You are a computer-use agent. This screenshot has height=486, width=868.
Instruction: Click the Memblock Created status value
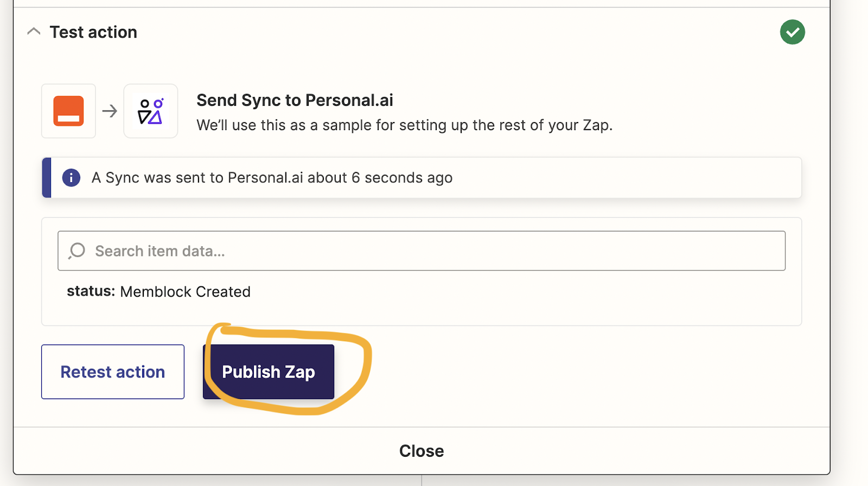[186, 292]
